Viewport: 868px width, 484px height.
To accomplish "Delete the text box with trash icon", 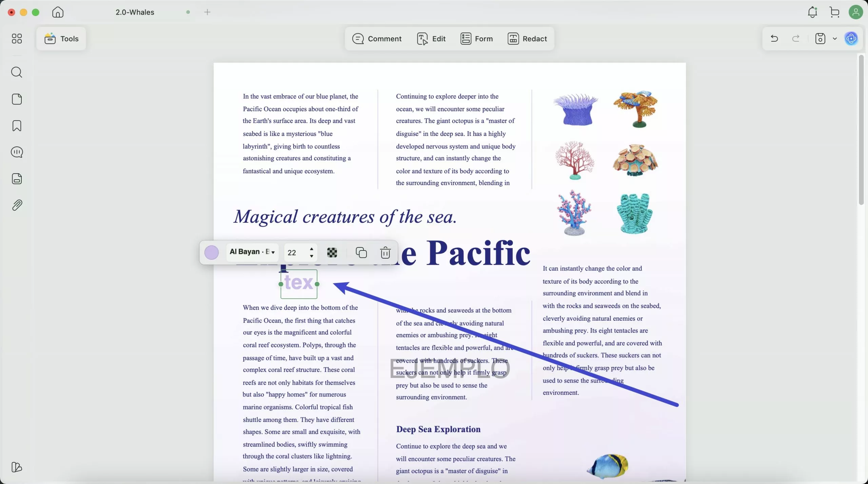I will (x=385, y=253).
